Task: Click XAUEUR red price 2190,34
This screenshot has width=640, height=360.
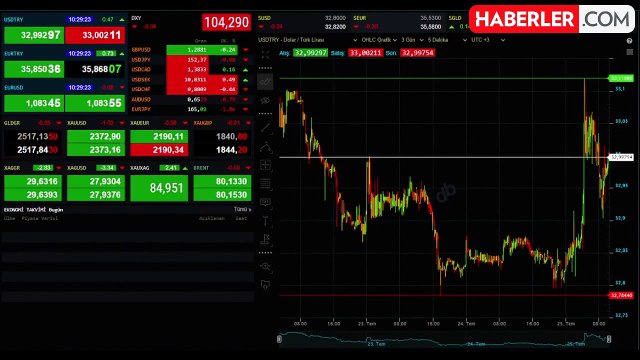Action: [x=159, y=150]
